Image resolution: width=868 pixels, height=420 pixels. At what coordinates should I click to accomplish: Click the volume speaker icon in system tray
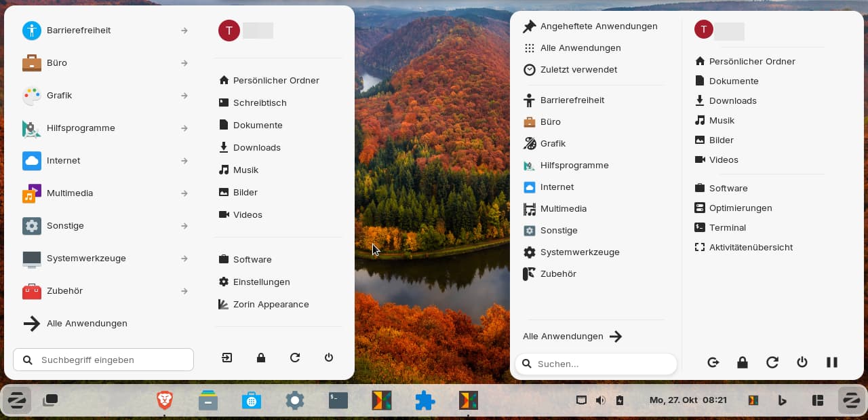(600, 400)
